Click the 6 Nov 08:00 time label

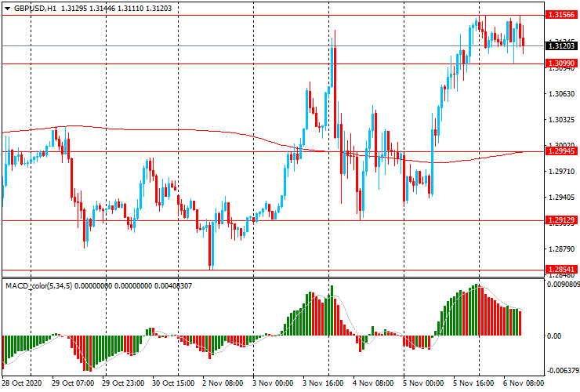point(524,383)
